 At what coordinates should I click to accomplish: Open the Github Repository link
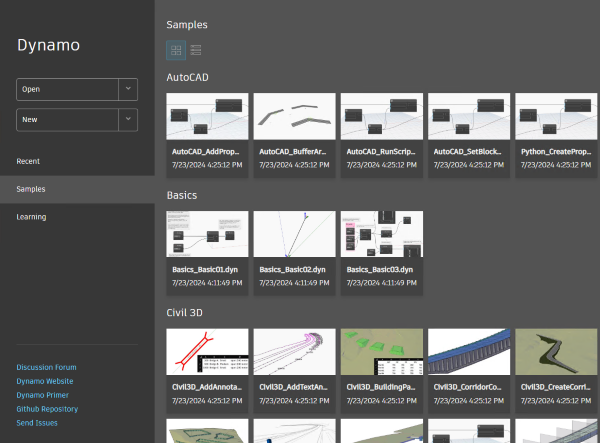pyautogui.click(x=47, y=409)
